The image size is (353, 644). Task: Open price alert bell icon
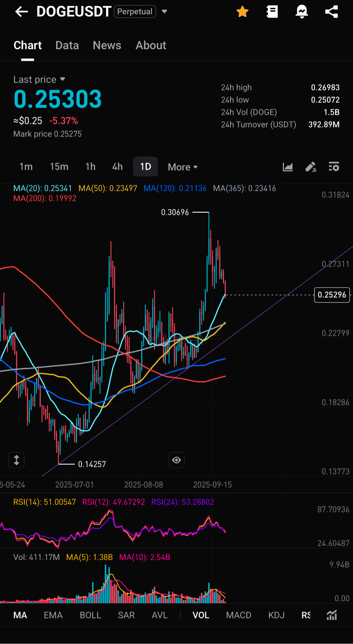click(302, 12)
